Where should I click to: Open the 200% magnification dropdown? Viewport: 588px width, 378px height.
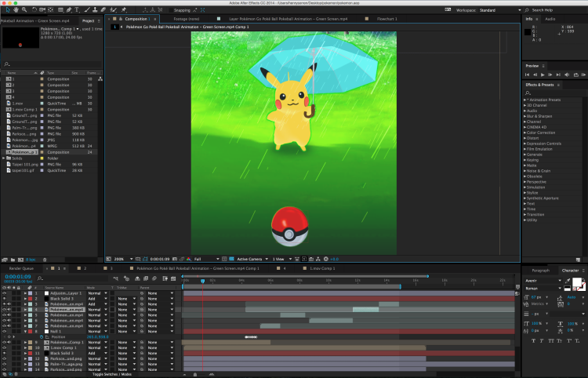[x=123, y=259]
